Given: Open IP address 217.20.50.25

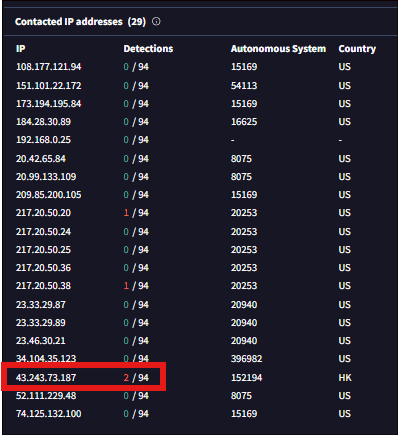Looking at the screenshot, I should coord(43,250).
